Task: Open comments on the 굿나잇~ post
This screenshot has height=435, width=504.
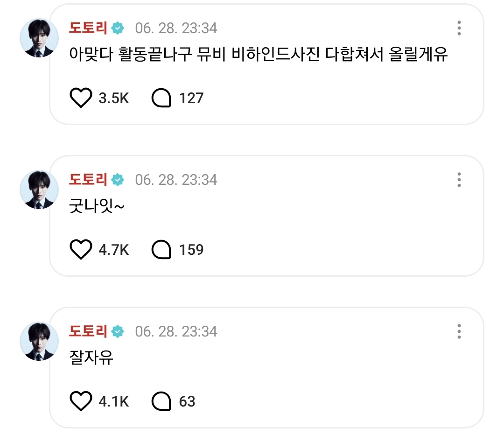Action: click(161, 250)
